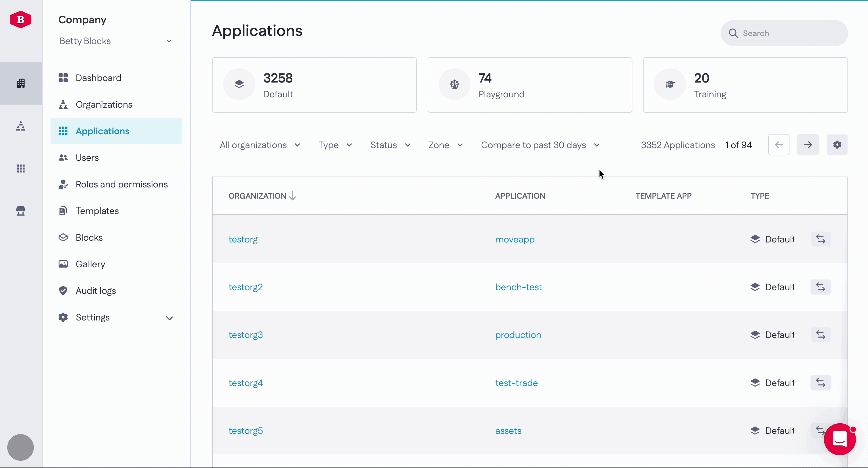868x468 pixels.
Task: Click move icon for bench-test row
Action: tap(821, 287)
